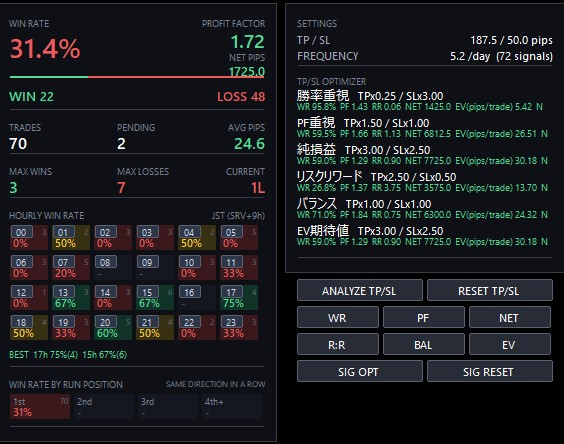Screen dimensions: 564x444
Task: Click the 05 hour cell
Action: [239, 237]
